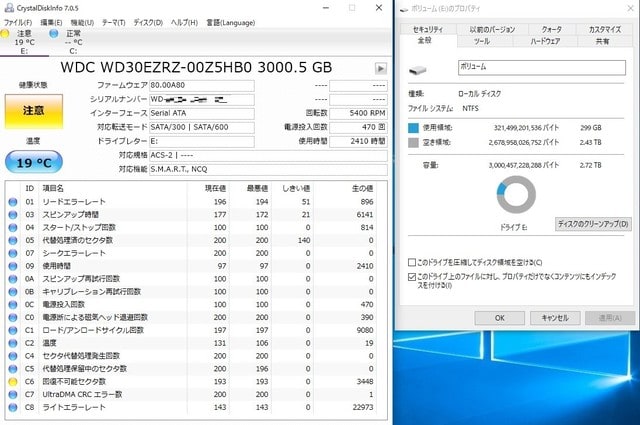Switch to the カスタマイズ tab
This screenshot has width=640, height=425.
tap(604, 29)
